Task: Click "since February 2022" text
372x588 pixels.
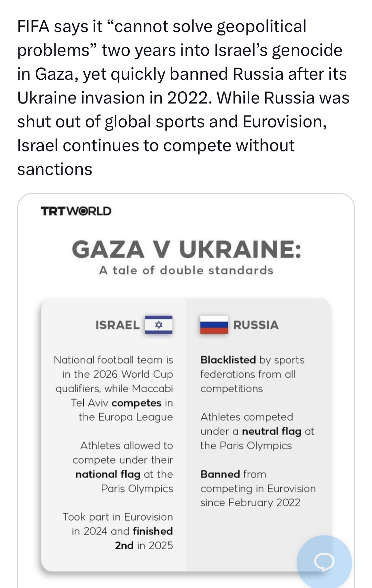Action: (x=250, y=503)
